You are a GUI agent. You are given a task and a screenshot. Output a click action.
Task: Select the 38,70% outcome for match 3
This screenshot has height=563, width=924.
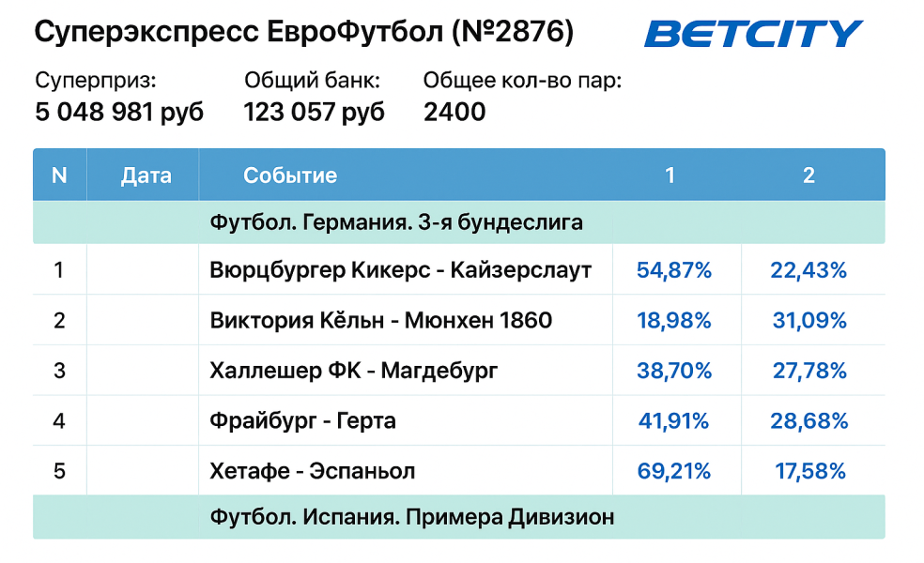pos(674,371)
